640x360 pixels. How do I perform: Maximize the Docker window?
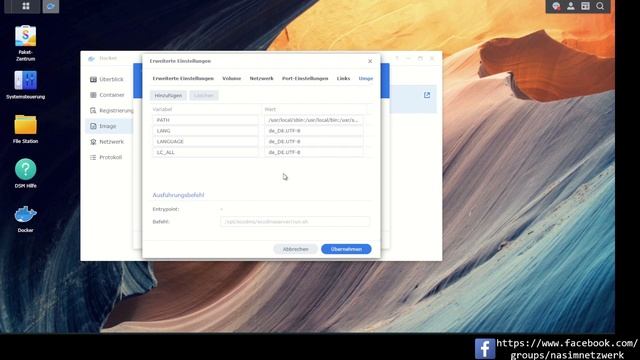[x=420, y=59]
